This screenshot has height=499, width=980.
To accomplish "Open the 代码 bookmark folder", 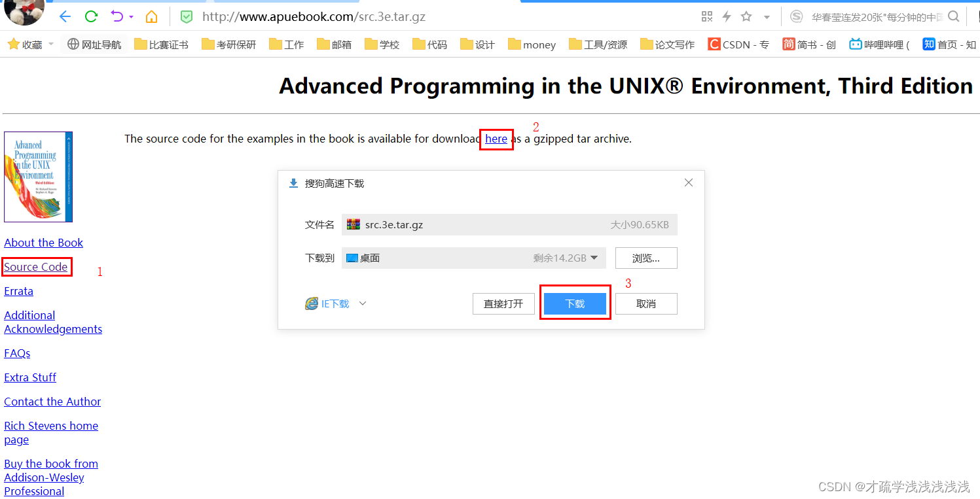I will coord(429,44).
